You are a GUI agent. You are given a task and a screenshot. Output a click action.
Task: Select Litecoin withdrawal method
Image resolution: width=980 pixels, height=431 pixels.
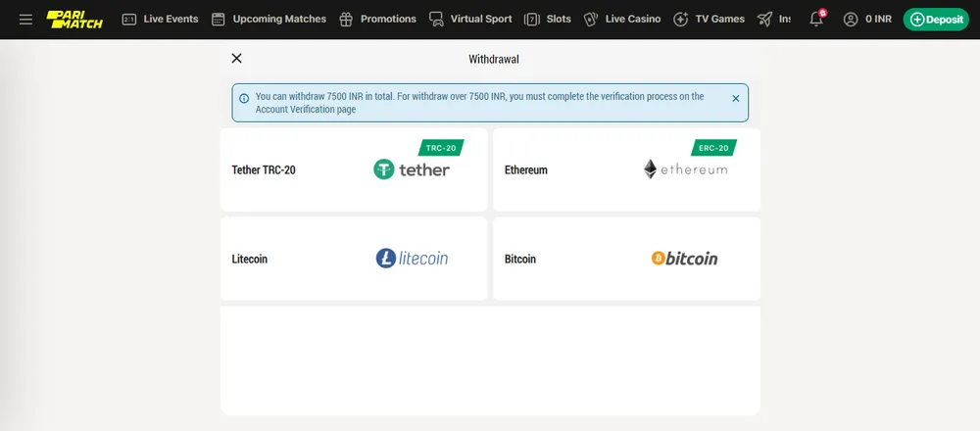pos(354,259)
